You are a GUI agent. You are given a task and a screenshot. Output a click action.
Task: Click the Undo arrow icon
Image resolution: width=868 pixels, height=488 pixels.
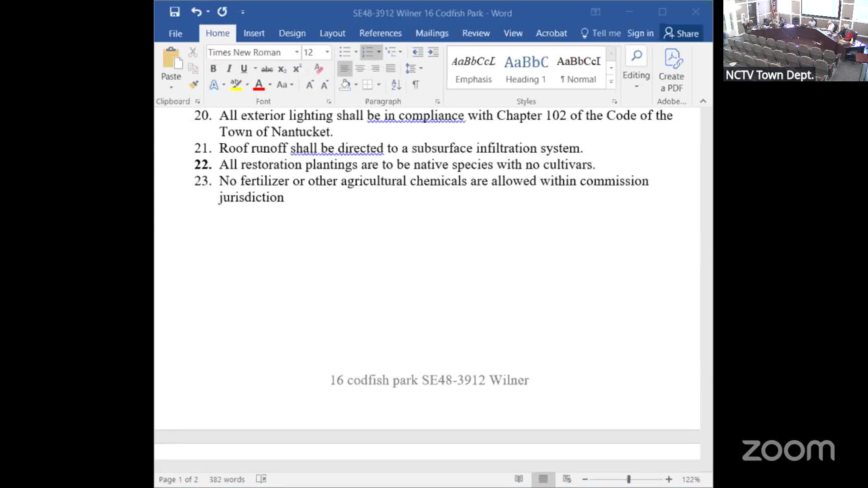(x=196, y=12)
